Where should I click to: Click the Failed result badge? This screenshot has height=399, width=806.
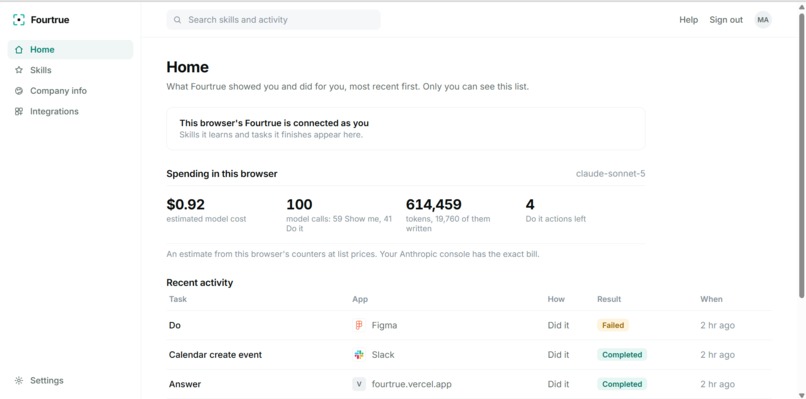pos(613,325)
